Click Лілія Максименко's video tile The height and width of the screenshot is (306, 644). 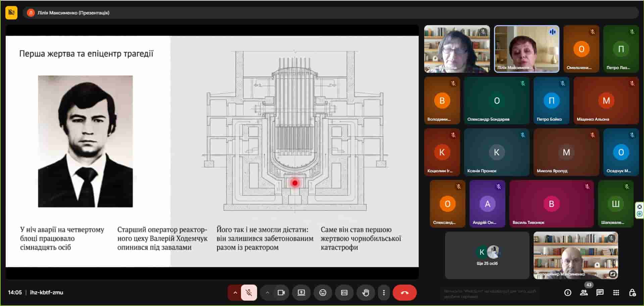pos(527,49)
